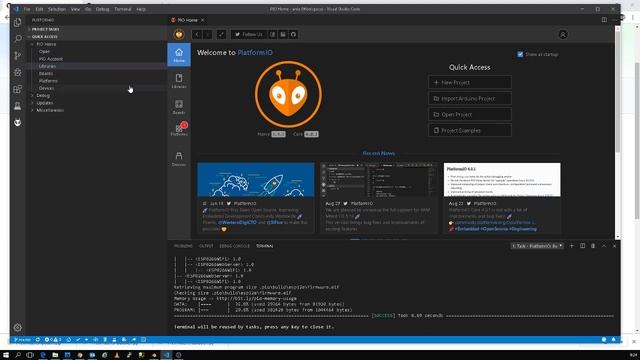Open the File menu
640x360 pixels.
[x=27, y=9]
